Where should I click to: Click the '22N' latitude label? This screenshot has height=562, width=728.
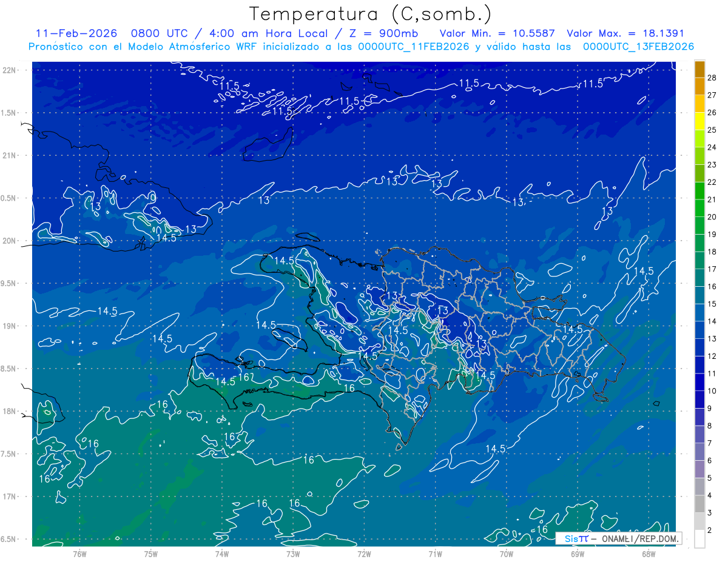(10, 70)
